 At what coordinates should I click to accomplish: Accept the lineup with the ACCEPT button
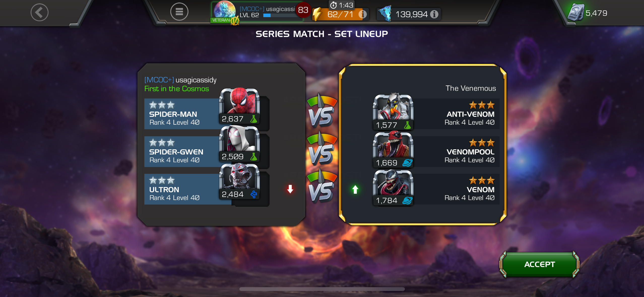tap(539, 264)
